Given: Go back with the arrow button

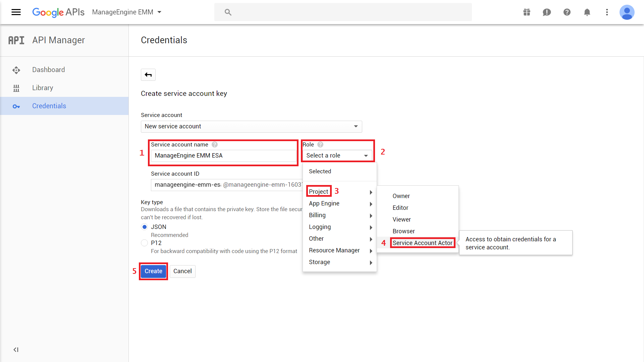Looking at the screenshot, I should (x=148, y=75).
